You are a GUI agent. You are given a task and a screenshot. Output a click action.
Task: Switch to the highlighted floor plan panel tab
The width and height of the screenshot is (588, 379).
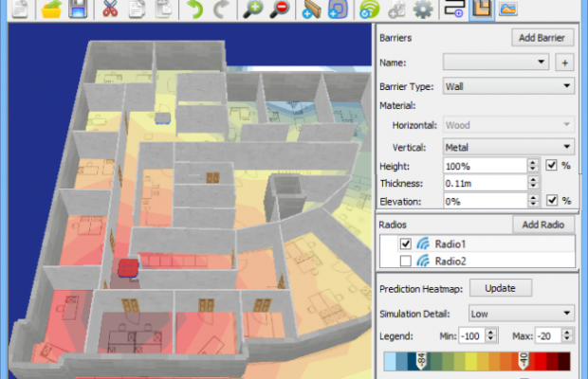click(482, 10)
